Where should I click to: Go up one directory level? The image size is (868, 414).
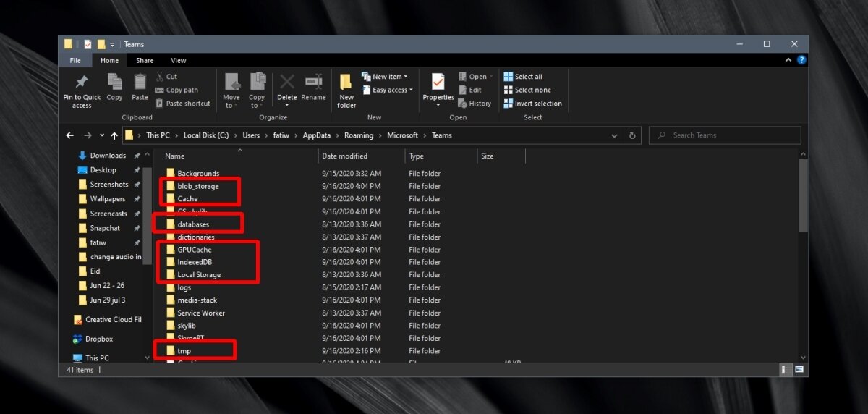click(x=114, y=135)
